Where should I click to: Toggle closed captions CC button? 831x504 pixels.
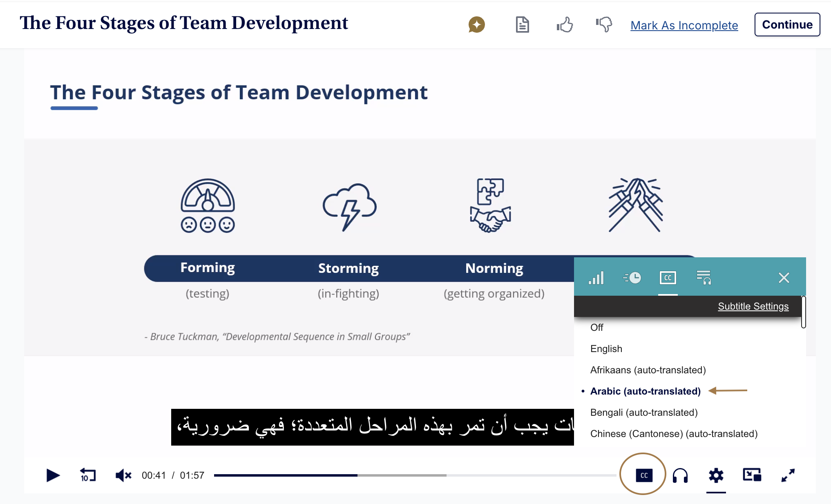click(644, 475)
